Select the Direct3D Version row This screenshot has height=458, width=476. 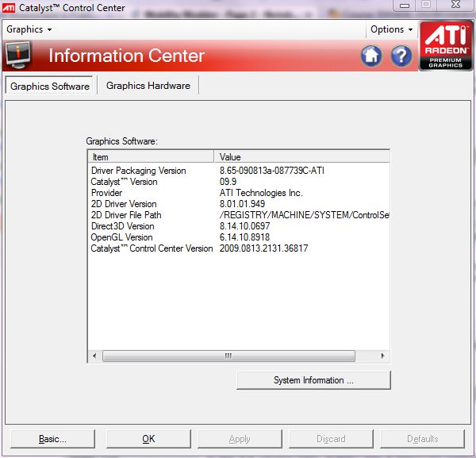click(239, 226)
